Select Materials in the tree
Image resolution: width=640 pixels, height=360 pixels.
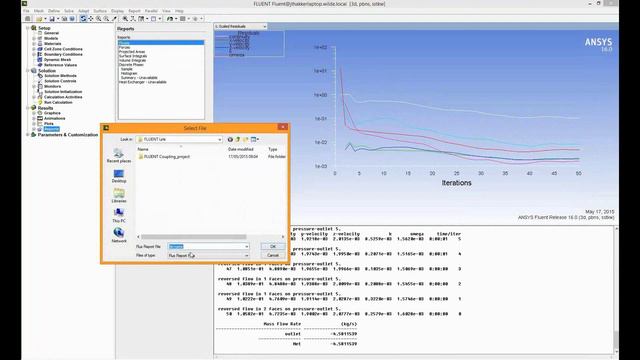[x=53, y=44]
